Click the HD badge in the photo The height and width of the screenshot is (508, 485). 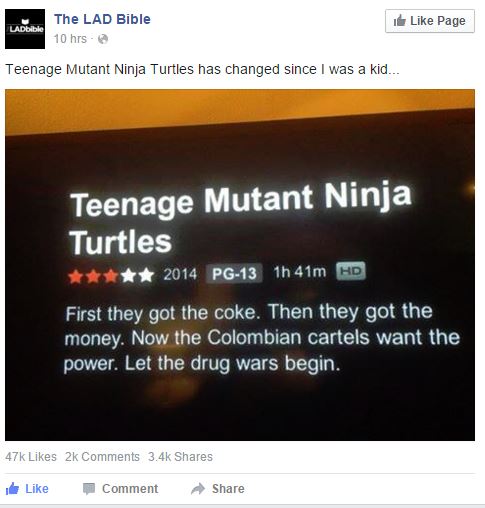[x=351, y=271]
